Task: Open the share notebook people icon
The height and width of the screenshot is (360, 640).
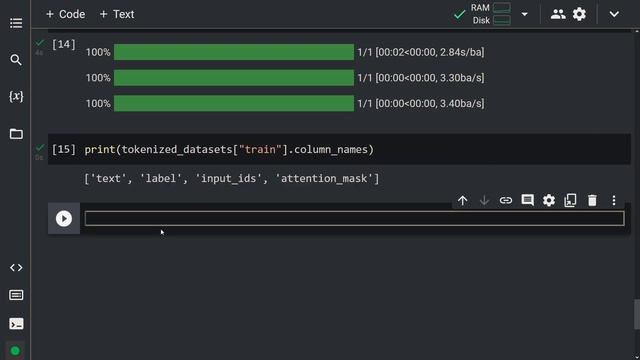Action: 558,14
